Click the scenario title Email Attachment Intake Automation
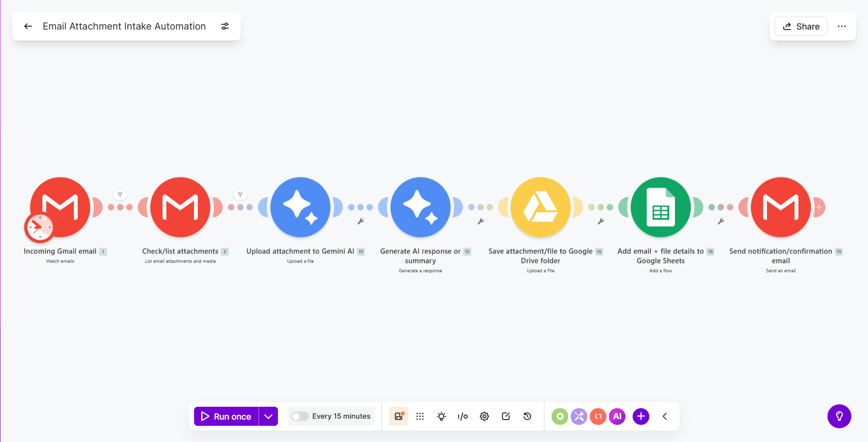This screenshot has width=868, height=442. click(124, 26)
